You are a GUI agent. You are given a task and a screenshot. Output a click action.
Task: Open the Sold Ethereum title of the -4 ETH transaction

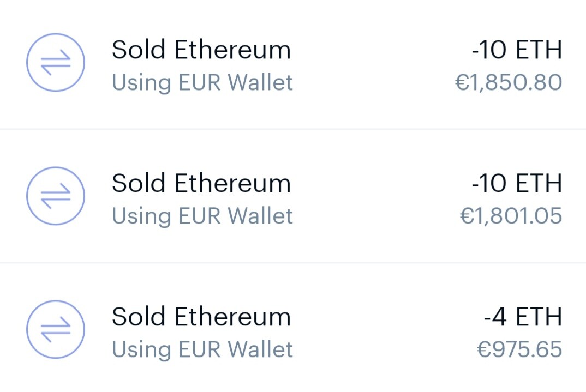[201, 317]
